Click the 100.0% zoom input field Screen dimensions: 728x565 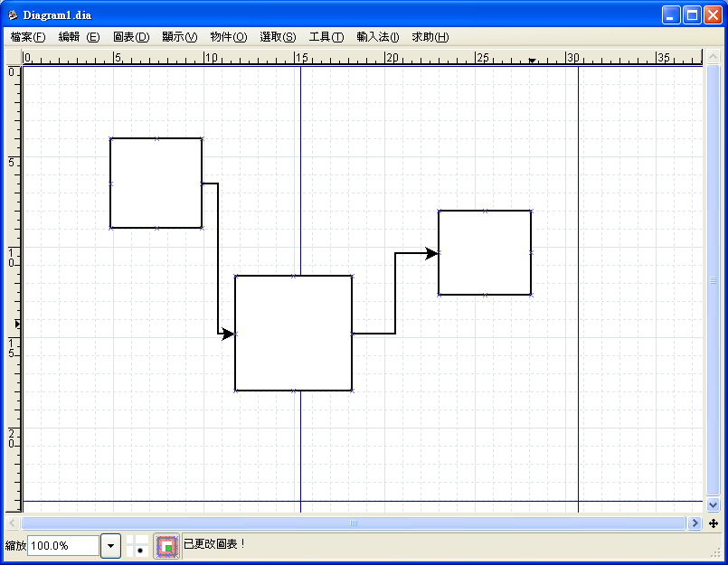(x=62, y=545)
